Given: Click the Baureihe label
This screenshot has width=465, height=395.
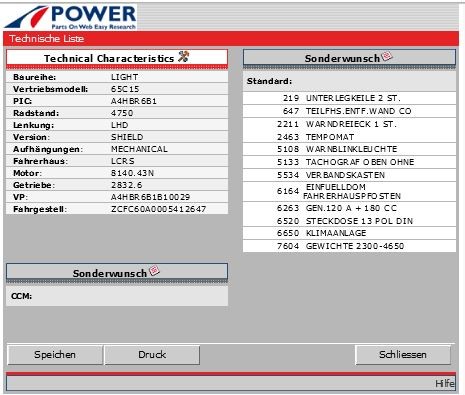Looking at the screenshot, I should point(35,77).
